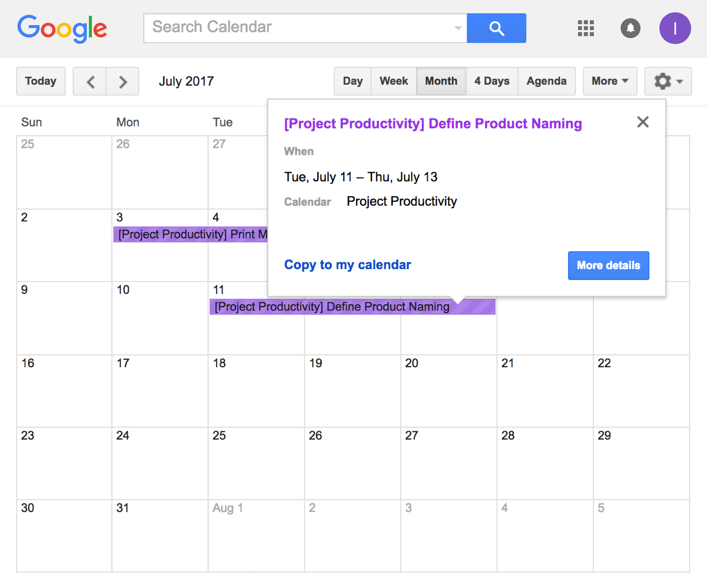Open the Print M event on July 3

190,235
